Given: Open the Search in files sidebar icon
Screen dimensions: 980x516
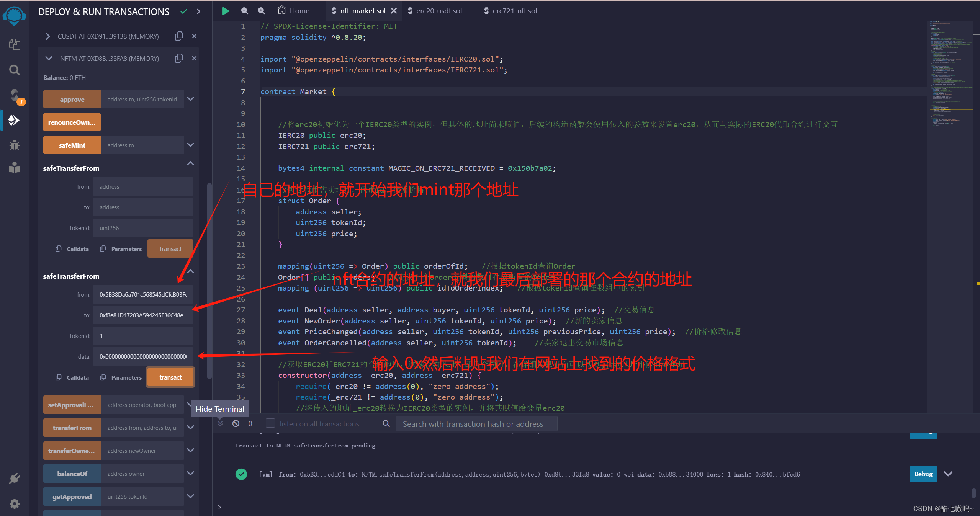Looking at the screenshot, I should pyautogui.click(x=15, y=70).
